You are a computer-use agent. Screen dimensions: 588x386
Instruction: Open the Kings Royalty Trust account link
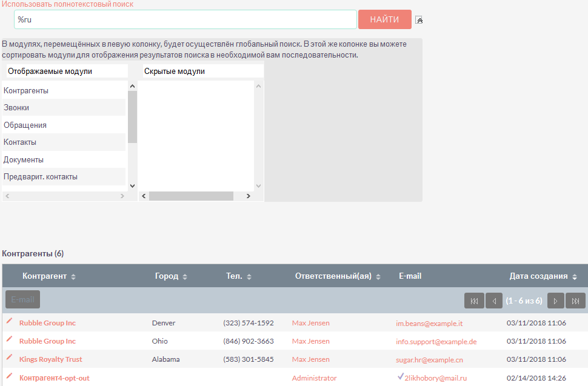[x=50, y=359]
